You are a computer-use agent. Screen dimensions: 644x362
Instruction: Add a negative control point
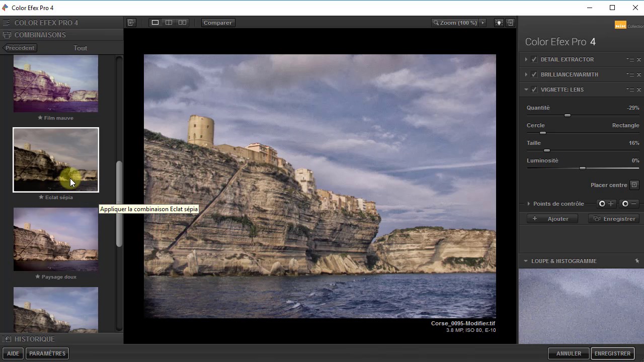[629, 204]
